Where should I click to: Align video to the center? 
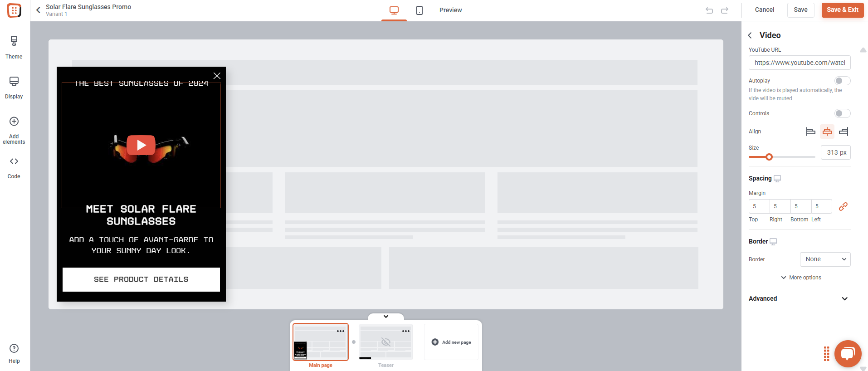point(827,132)
